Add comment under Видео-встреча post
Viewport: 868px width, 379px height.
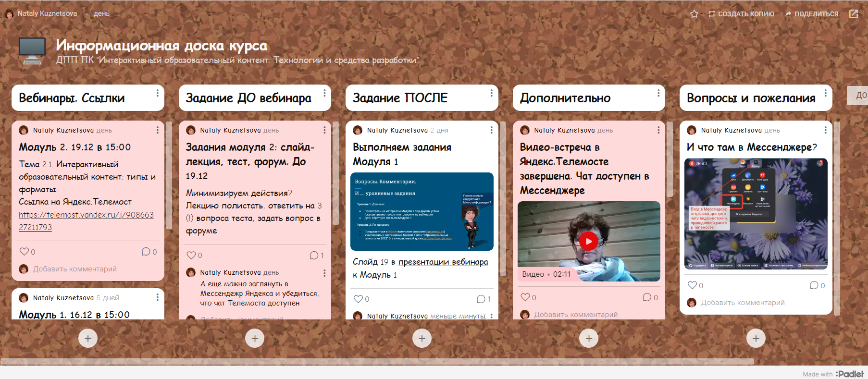[x=576, y=315]
